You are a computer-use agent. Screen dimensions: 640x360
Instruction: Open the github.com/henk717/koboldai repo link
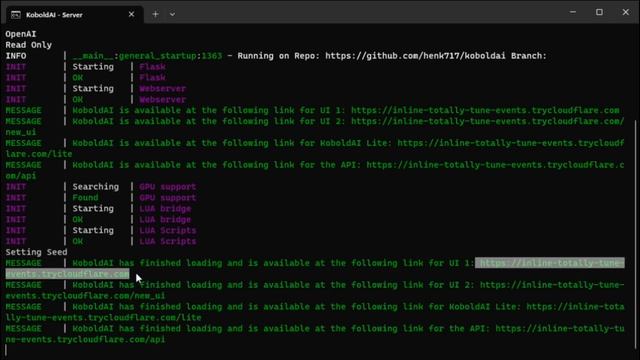pos(415,56)
